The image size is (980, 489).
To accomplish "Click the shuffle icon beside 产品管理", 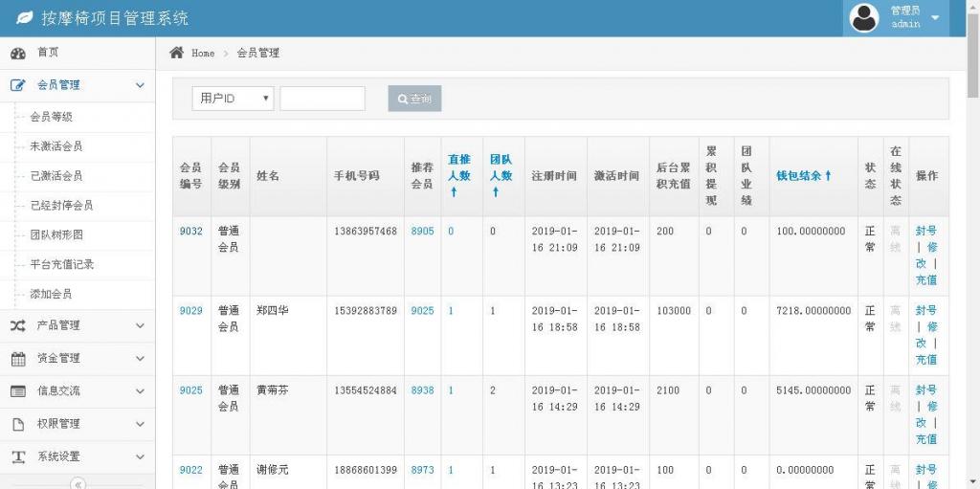I will coord(17,325).
